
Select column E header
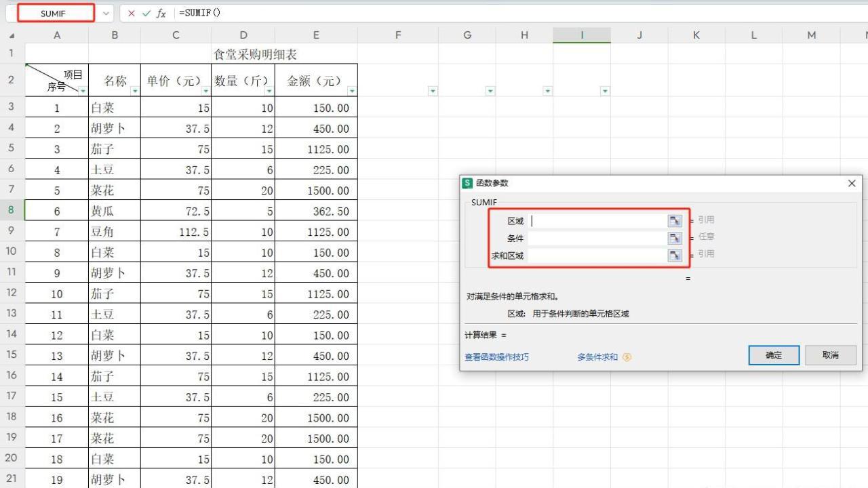click(316, 36)
